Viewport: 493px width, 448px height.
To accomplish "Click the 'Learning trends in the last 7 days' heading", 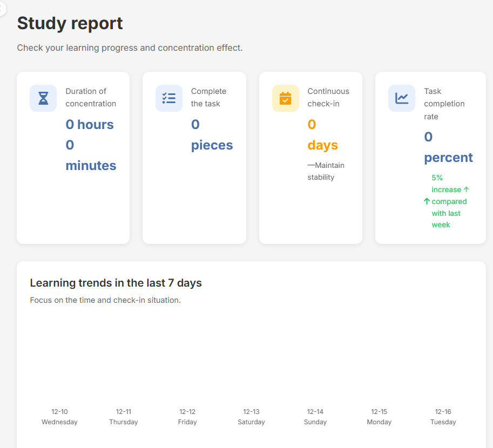I will [x=116, y=283].
